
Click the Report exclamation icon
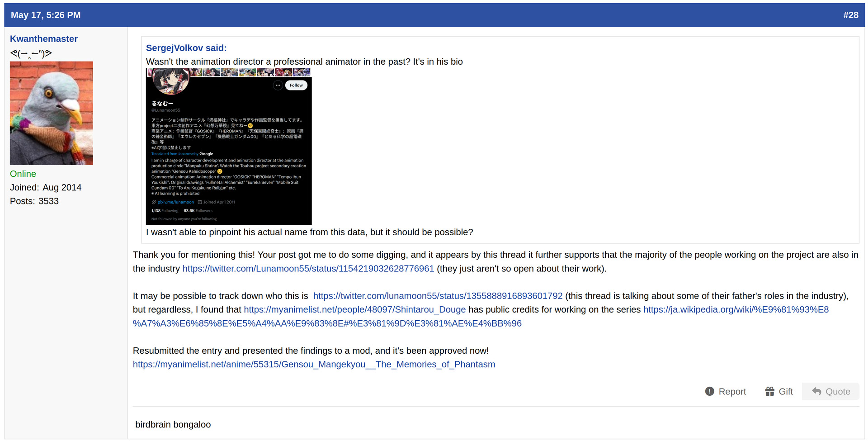click(709, 392)
